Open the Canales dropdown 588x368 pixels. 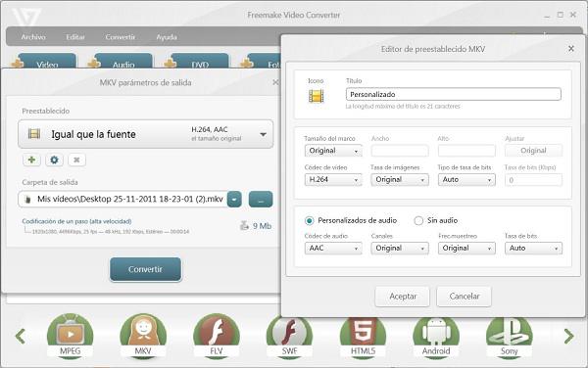(x=400, y=249)
